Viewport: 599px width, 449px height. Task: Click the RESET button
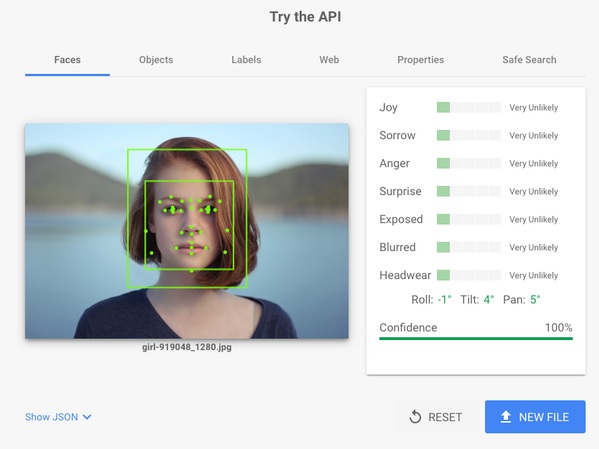click(x=435, y=417)
